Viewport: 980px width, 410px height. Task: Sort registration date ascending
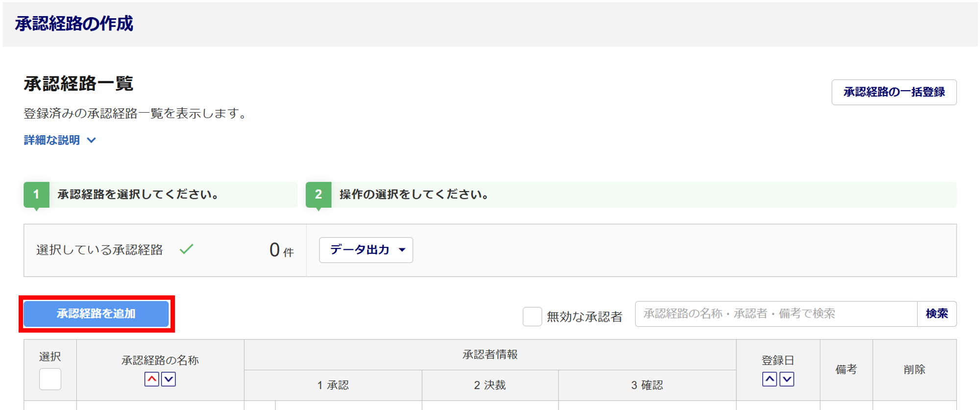pyautogui.click(x=769, y=379)
